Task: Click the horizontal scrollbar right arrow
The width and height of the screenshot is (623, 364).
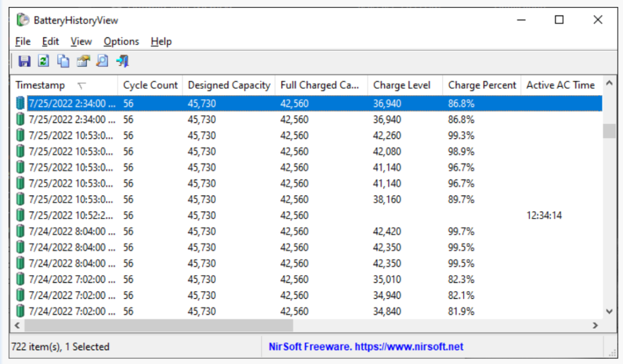Action: coord(595,326)
